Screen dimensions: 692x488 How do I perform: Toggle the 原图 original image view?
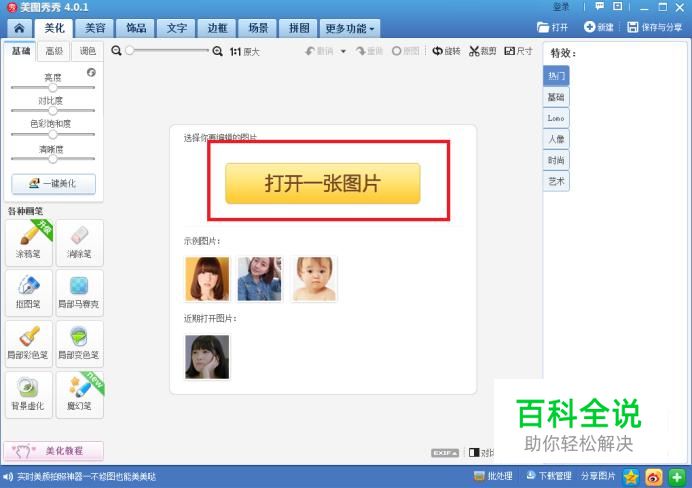406,51
